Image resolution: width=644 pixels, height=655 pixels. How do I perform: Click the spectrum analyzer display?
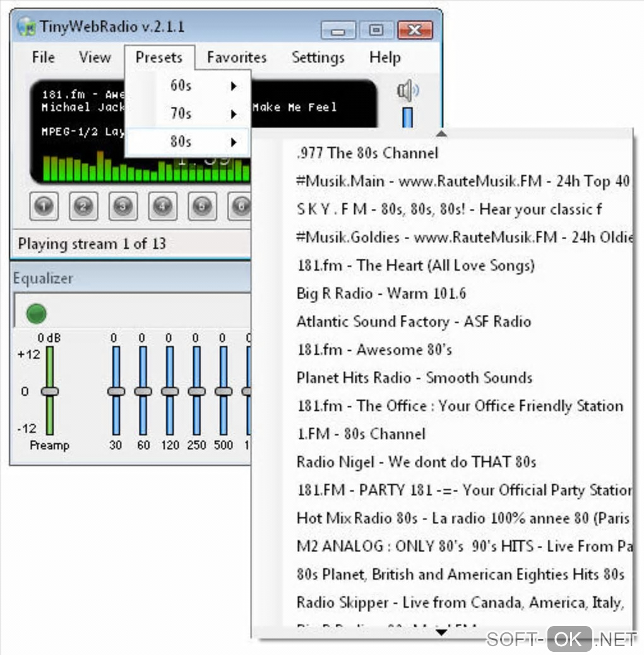coord(146,167)
